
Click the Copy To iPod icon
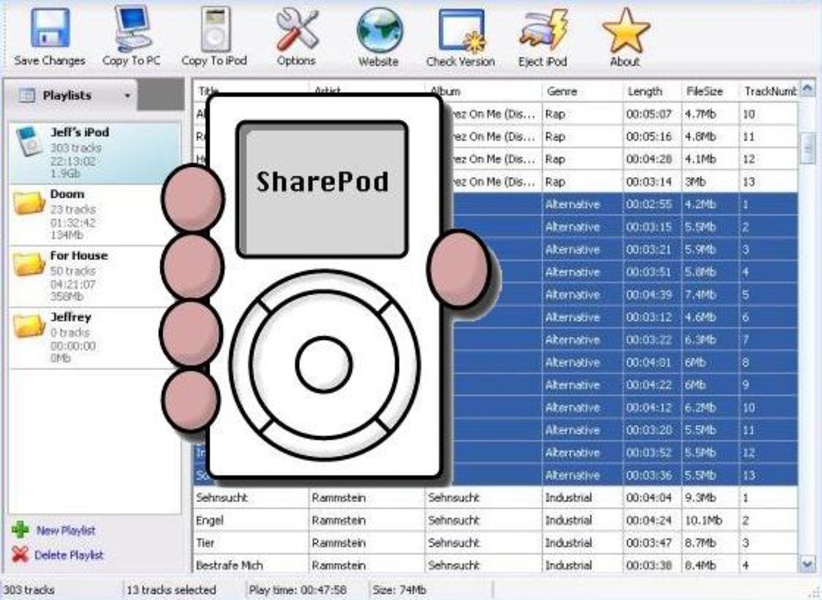215,29
